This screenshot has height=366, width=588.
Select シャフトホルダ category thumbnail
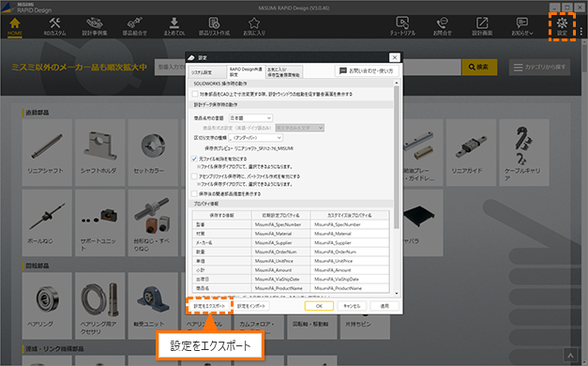[99, 152]
